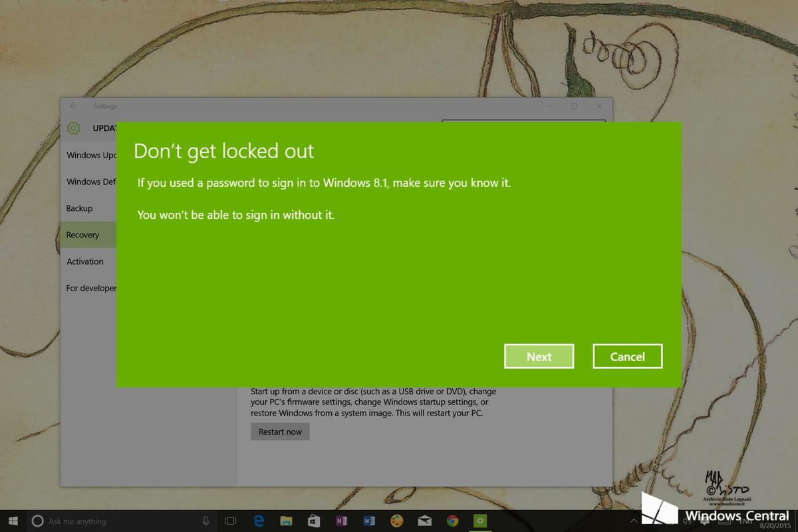The height and width of the screenshot is (532, 798).
Task: Open Task View from taskbar
Action: [231, 521]
